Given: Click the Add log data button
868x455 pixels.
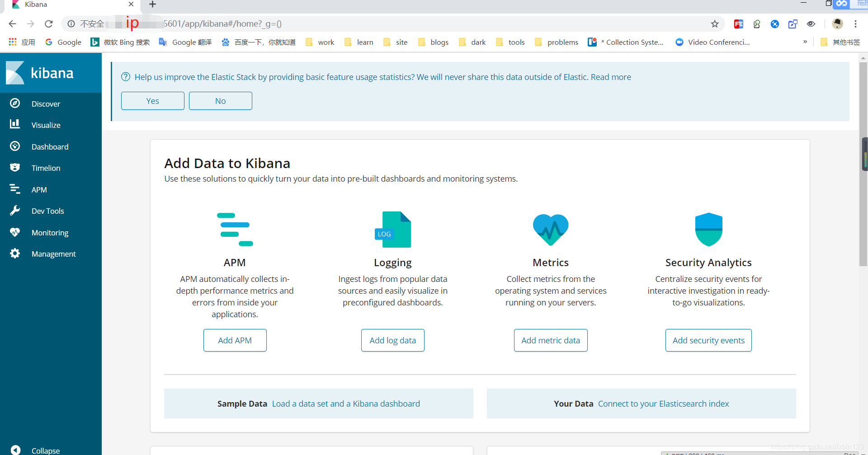Looking at the screenshot, I should pos(393,340).
